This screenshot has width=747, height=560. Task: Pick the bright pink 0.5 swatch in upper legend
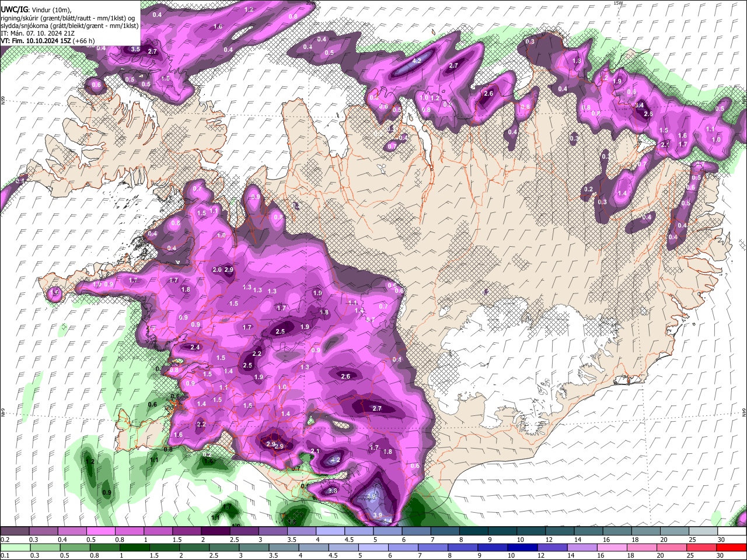pyautogui.click(x=100, y=531)
